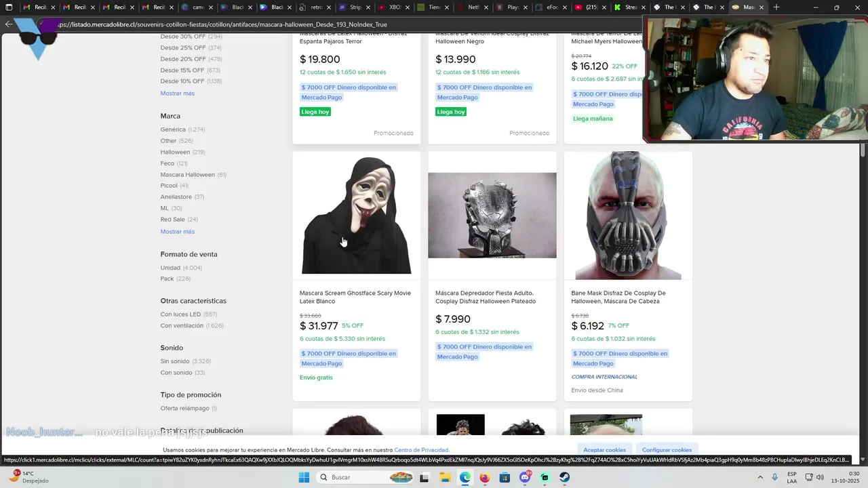Filter by brand 'Genérica'

click(182, 129)
